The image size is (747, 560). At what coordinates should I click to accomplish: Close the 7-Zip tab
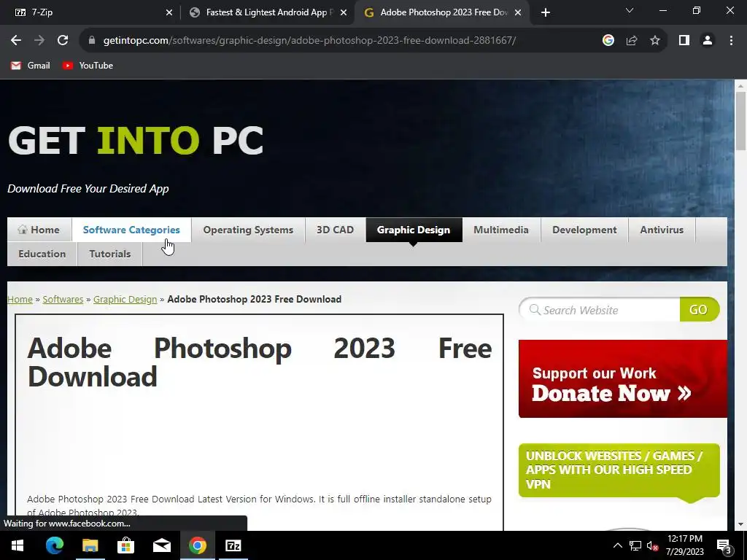[169, 12]
